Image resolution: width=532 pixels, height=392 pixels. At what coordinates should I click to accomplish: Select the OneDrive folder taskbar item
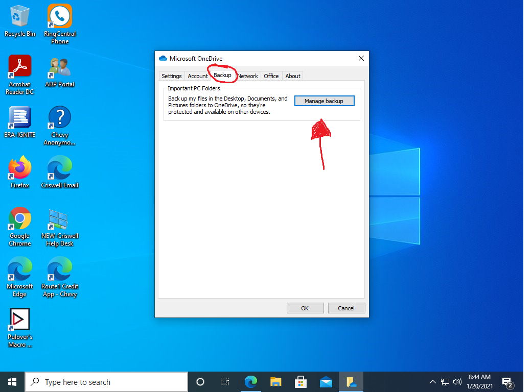[x=351, y=382]
